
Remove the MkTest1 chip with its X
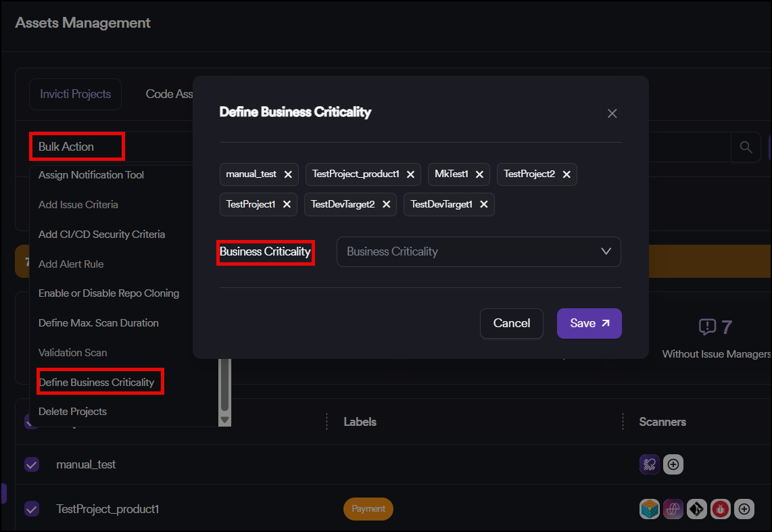479,174
